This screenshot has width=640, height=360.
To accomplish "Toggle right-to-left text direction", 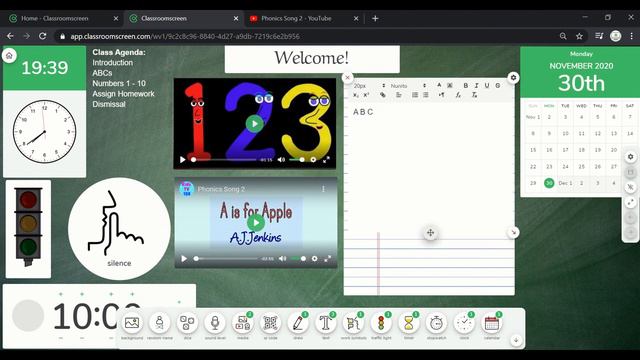I will pyautogui.click(x=442, y=95).
